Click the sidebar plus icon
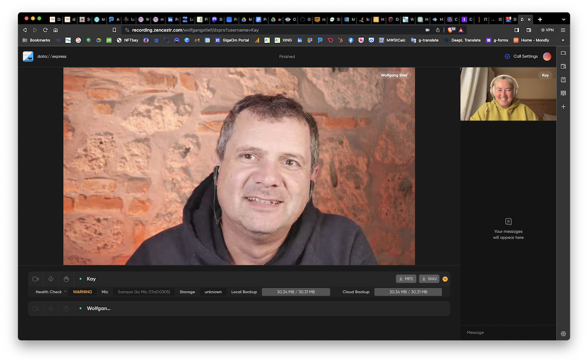 [563, 107]
